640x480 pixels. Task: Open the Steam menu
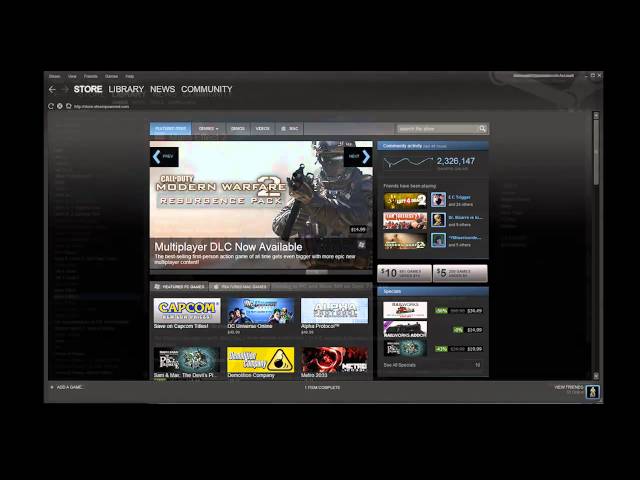(x=54, y=76)
